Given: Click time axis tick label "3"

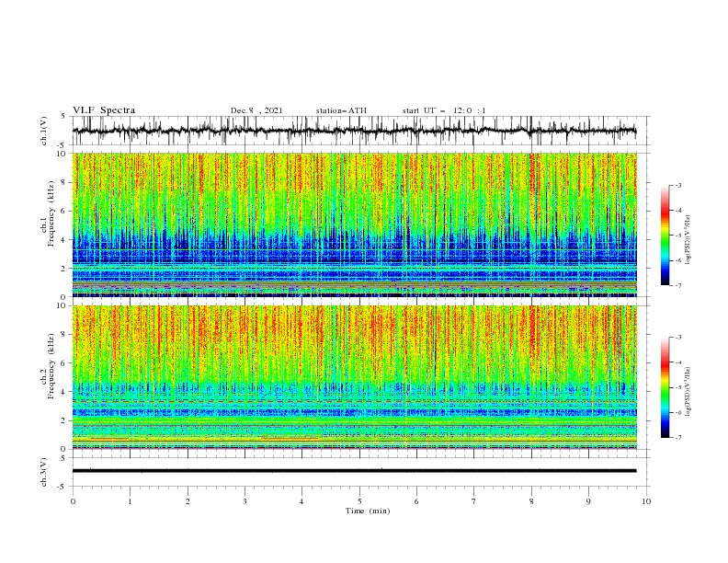Looking at the screenshot, I should point(245,501).
